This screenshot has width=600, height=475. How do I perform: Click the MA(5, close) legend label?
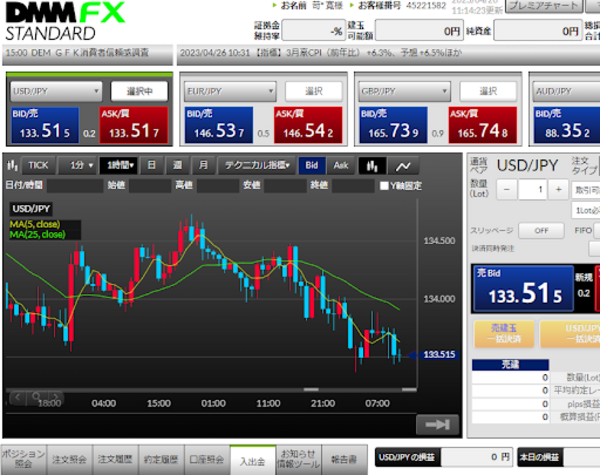tap(35, 224)
